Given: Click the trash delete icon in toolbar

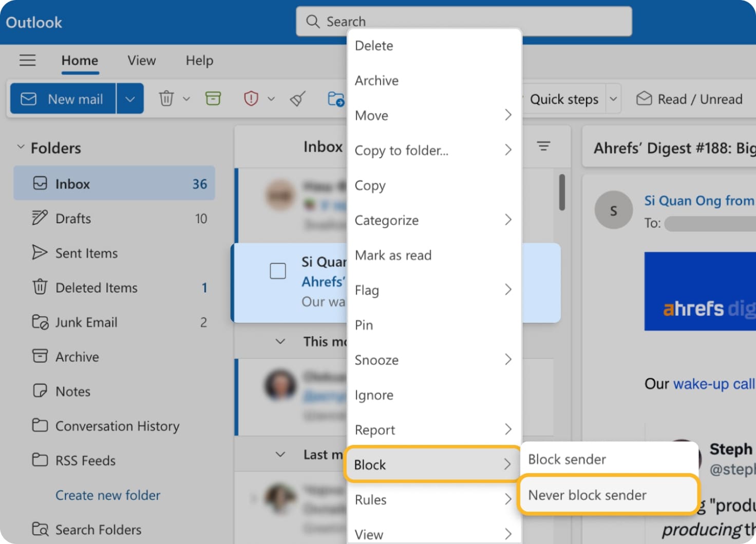Looking at the screenshot, I should 166,98.
